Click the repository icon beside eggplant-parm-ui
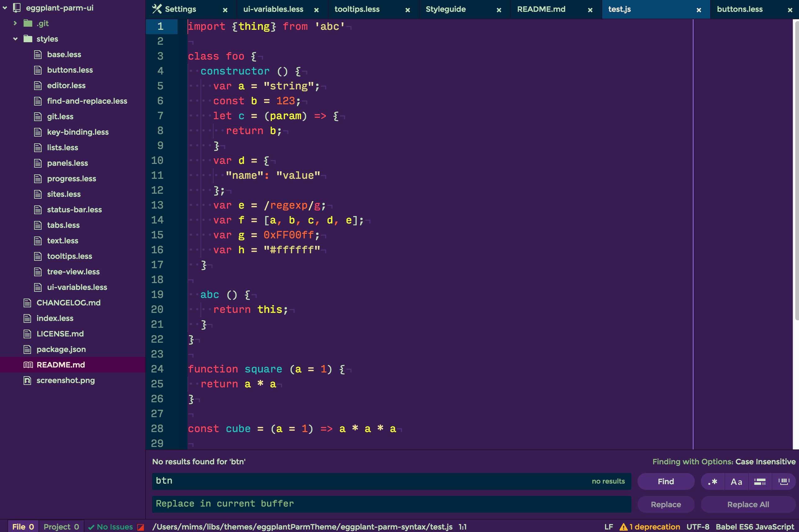The width and height of the screenshot is (799, 532). click(17, 8)
